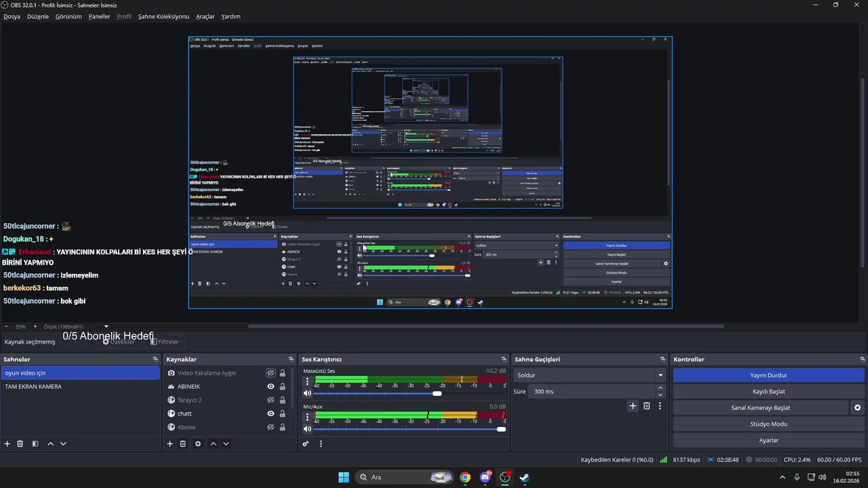Open Steam from the taskbar
The height and width of the screenshot is (488, 868).
click(x=524, y=477)
